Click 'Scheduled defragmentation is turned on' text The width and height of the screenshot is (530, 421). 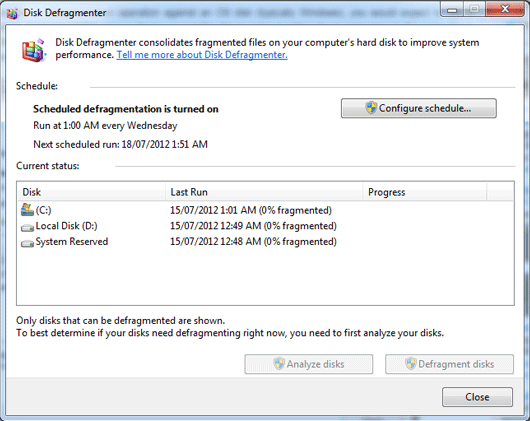click(x=126, y=109)
